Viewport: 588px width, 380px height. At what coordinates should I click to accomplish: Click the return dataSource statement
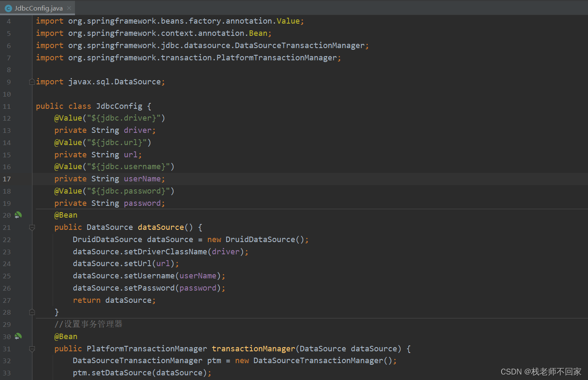(114, 300)
